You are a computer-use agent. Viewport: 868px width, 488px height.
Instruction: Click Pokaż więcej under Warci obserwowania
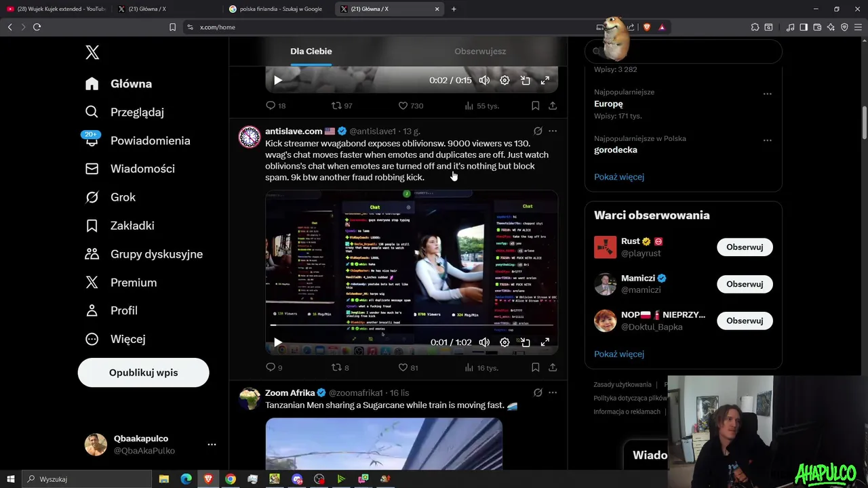619,354
